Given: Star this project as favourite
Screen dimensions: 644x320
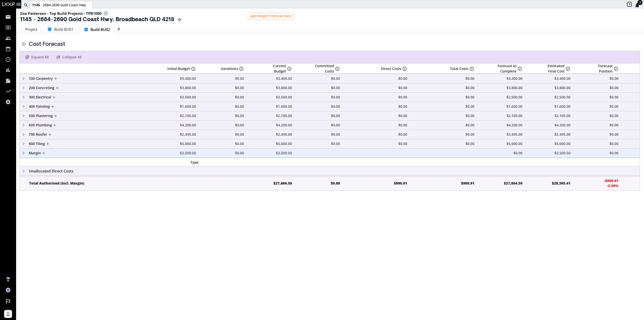Looking at the screenshot, I should click(x=179, y=19).
